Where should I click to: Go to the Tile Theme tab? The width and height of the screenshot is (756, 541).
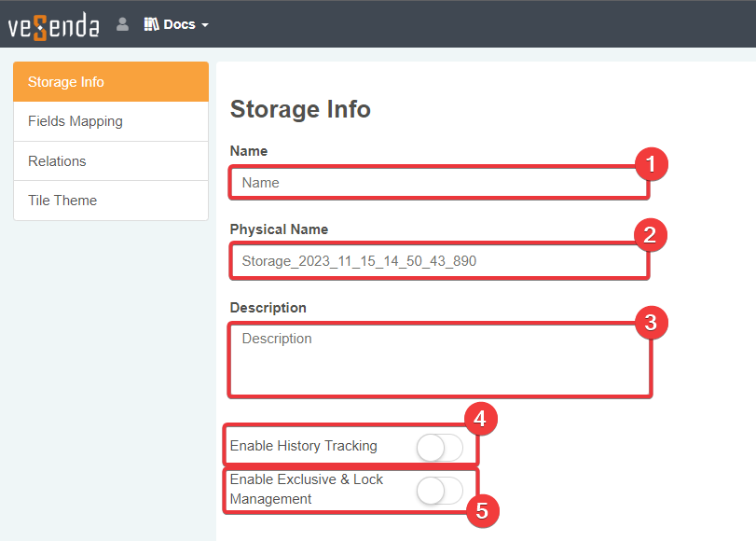111,201
